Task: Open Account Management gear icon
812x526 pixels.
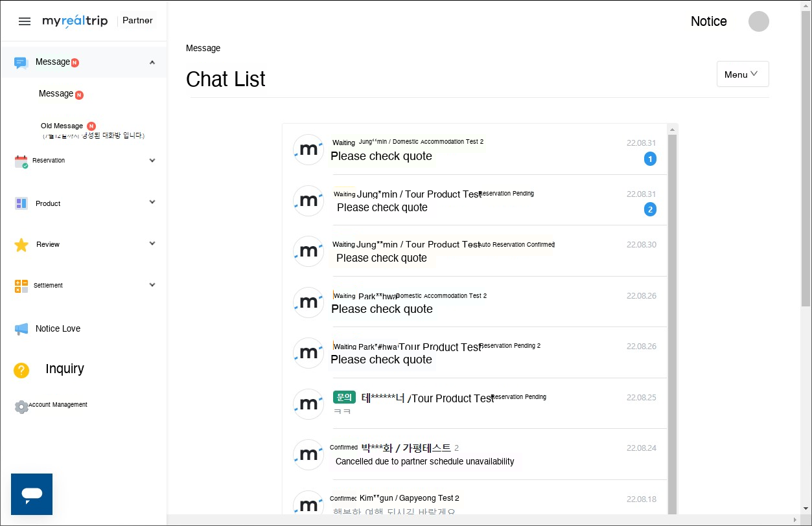Action: [21, 406]
